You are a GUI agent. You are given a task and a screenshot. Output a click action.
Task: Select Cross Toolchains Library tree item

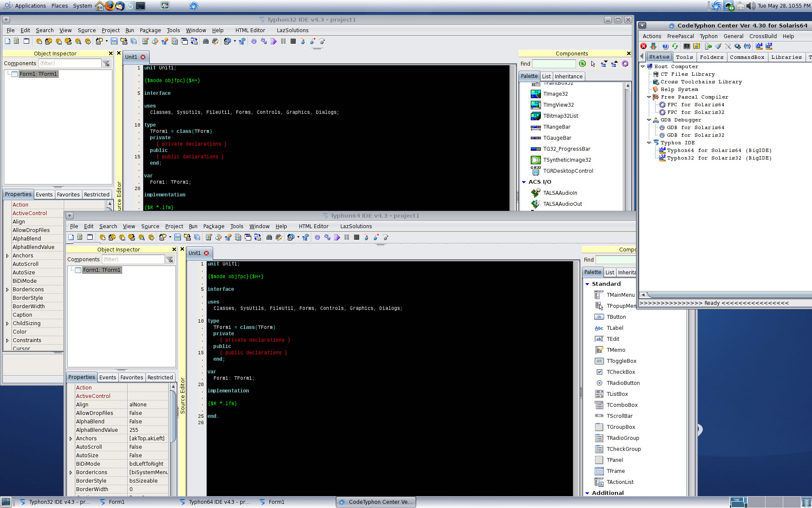(701, 82)
